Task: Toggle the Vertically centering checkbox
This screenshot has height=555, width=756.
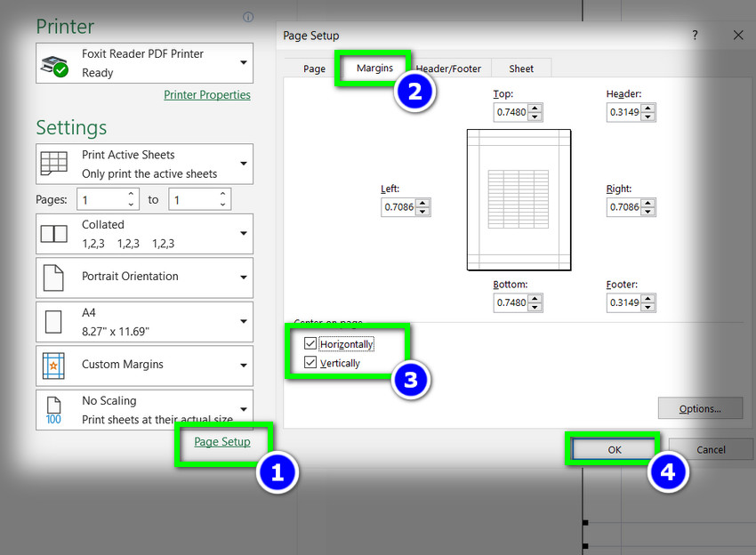Action: pos(310,363)
